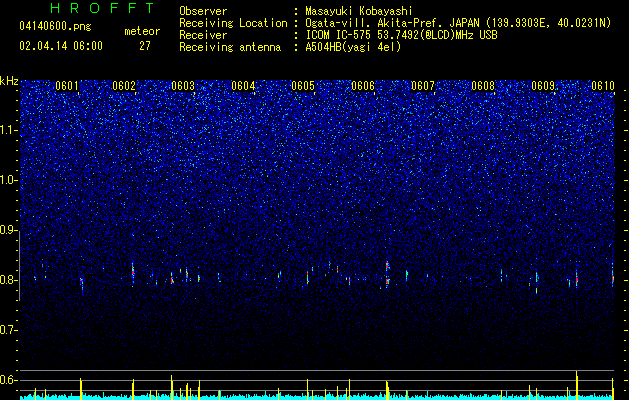This screenshot has width=629, height=400.
Task: Click the meteor count value 27
Action: [x=144, y=46]
